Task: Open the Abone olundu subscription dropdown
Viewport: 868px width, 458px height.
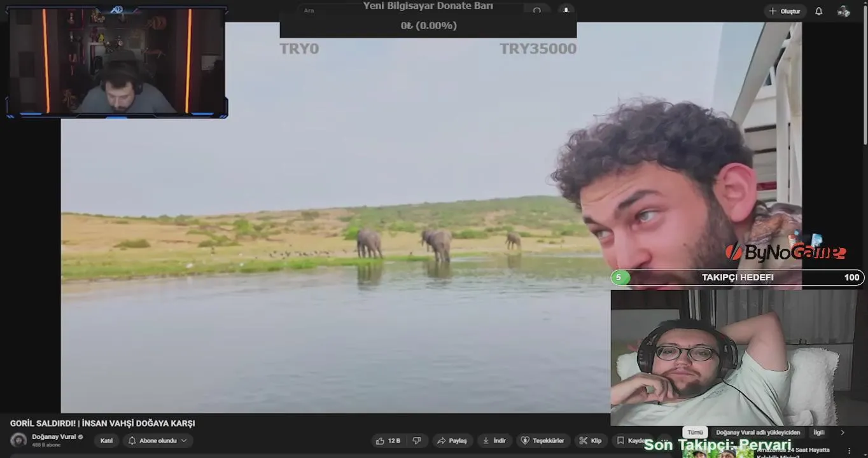Action: coord(158,441)
